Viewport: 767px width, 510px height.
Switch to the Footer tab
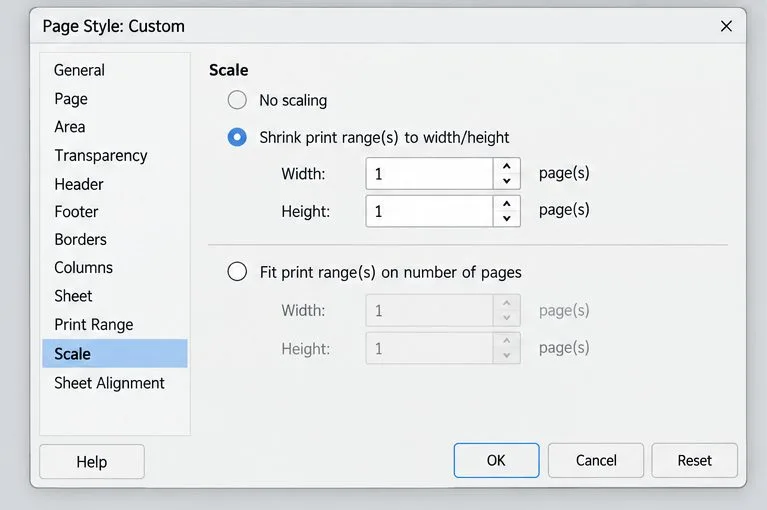tap(115, 212)
